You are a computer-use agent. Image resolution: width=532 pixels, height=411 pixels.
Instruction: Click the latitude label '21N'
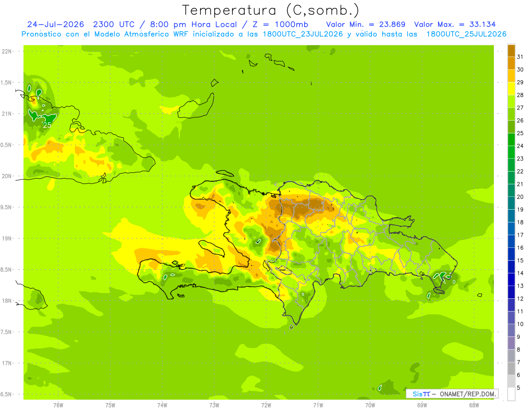click(x=7, y=114)
